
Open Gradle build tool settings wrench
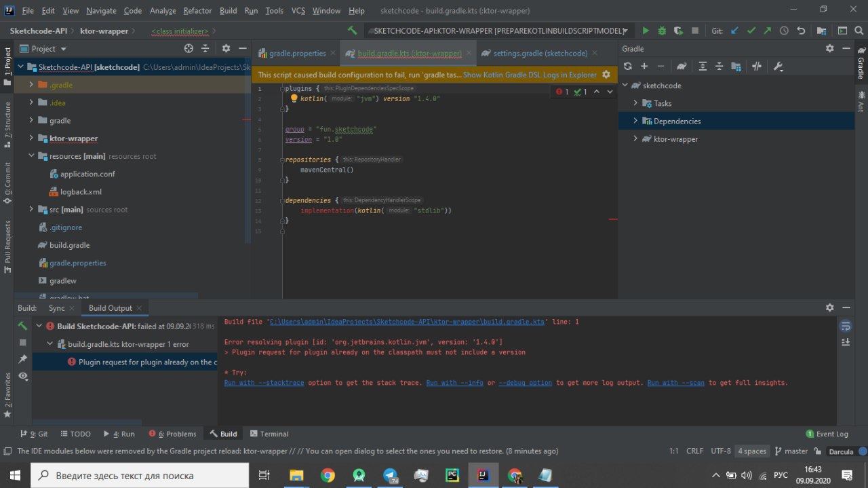pyautogui.click(x=778, y=66)
